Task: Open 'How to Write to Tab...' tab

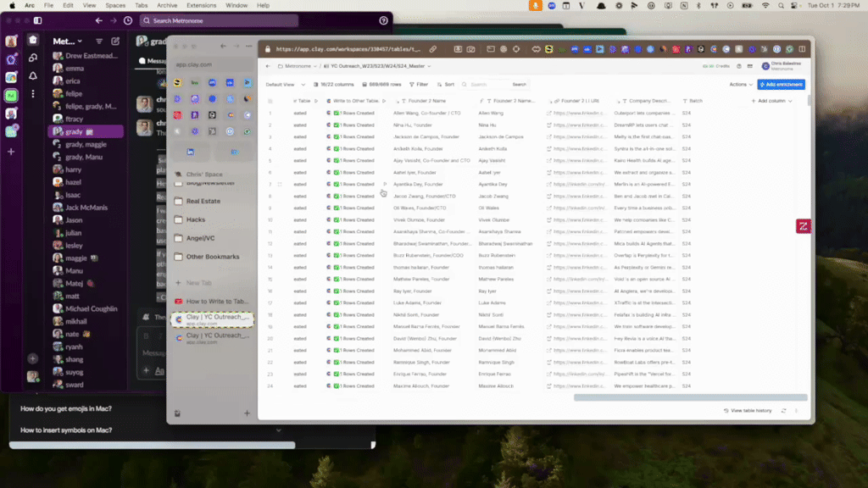Action: tap(213, 302)
